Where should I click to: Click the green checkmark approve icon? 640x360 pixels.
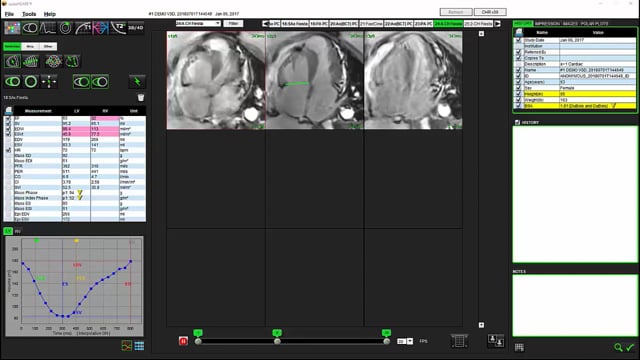point(630,347)
